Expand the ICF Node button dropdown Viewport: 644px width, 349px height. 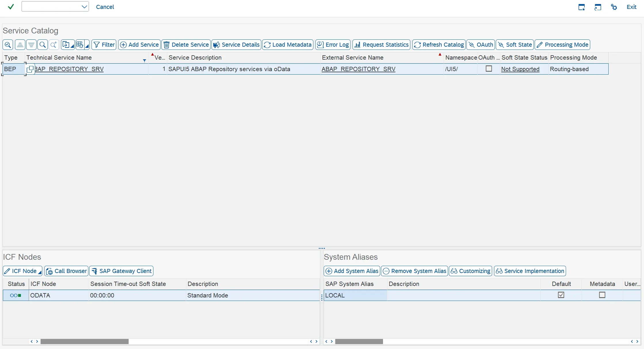pos(40,272)
